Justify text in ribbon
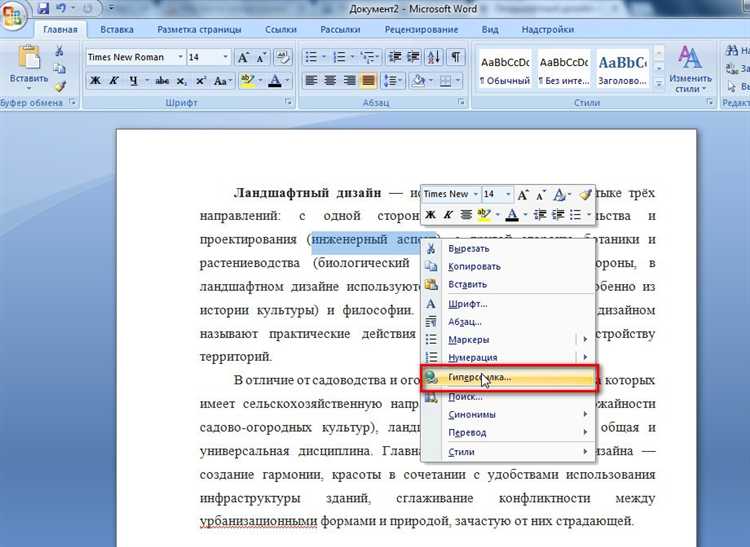750x547 pixels. click(368, 80)
